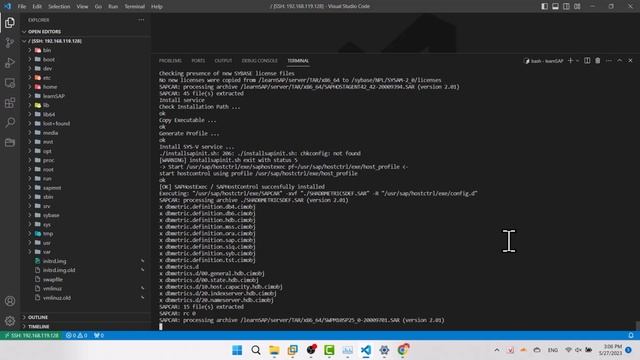Open the Help menu
The height and width of the screenshot is (360, 640).
[157, 7]
